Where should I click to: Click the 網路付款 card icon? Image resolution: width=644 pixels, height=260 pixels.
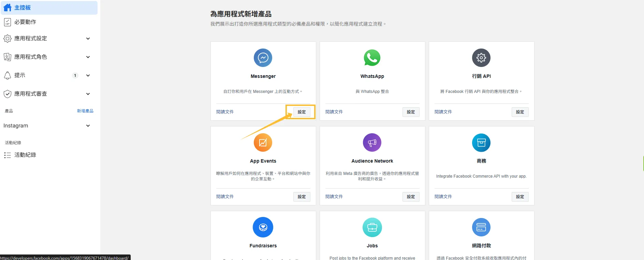[x=481, y=227]
